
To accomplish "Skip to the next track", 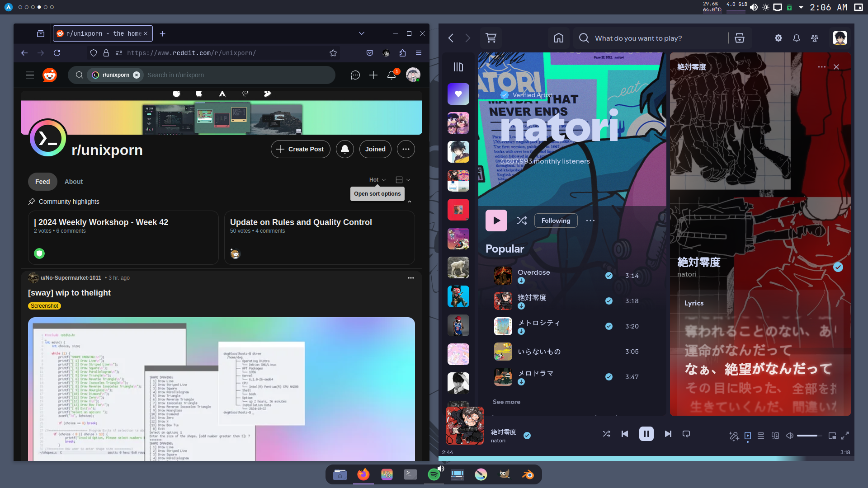I will (x=668, y=434).
